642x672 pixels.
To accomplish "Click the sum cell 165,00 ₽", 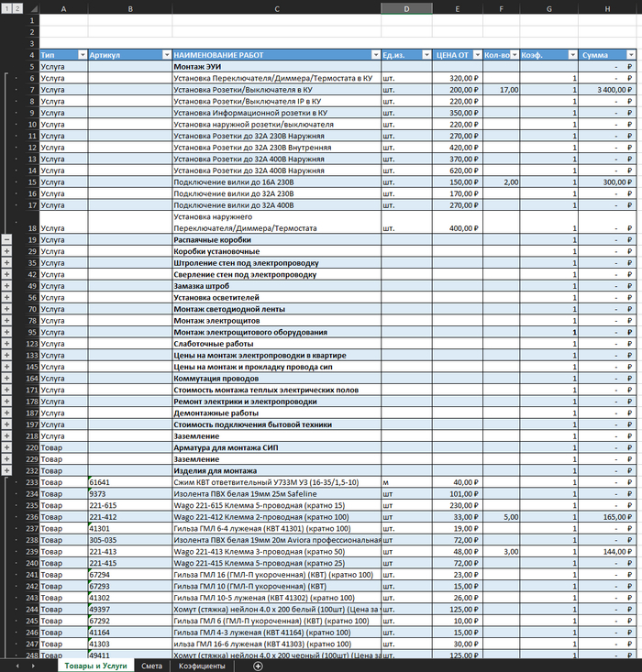I will pyautogui.click(x=607, y=517).
